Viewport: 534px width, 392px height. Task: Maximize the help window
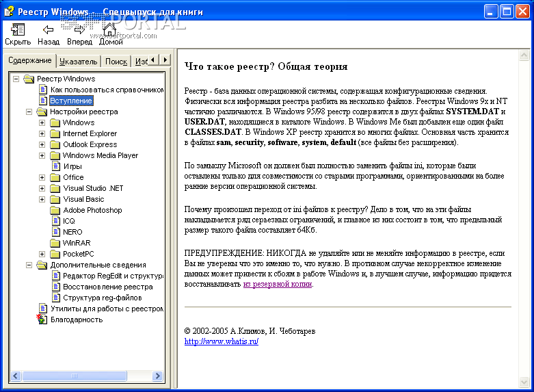click(x=507, y=12)
